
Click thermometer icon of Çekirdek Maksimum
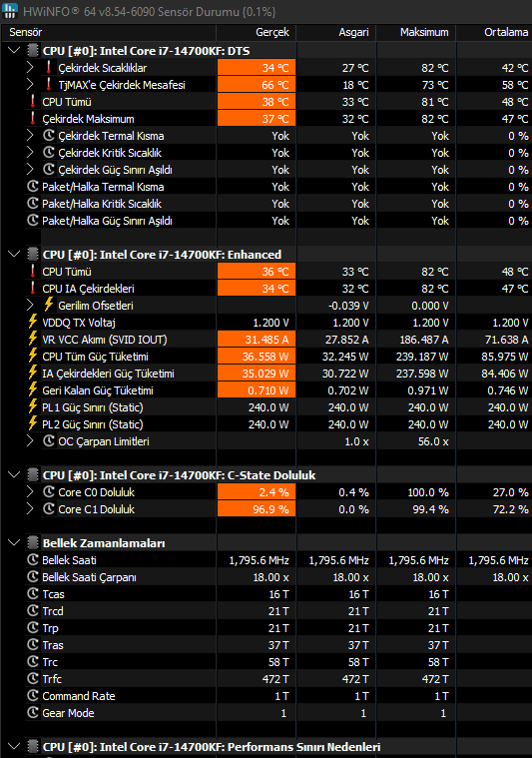pos(32,118)
